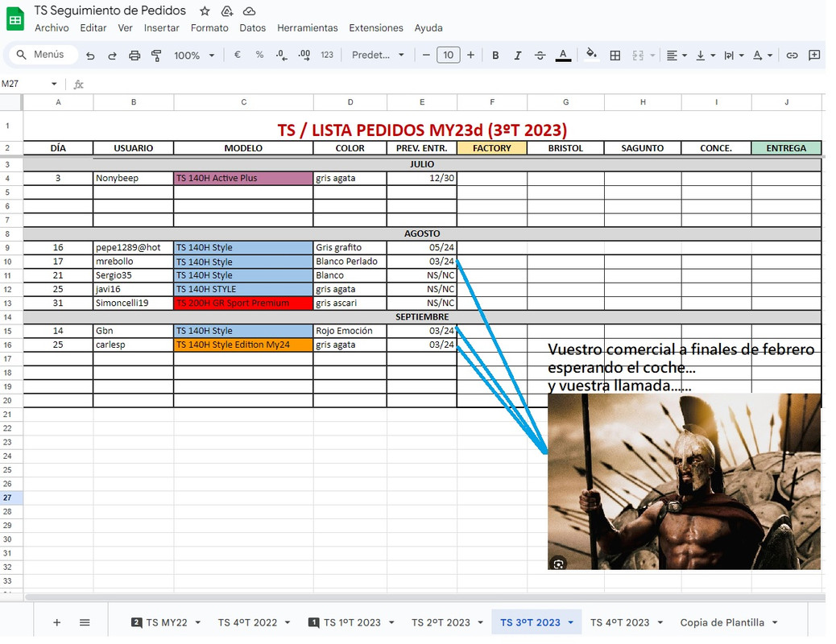
Task: Expand the Predet... font dropdown
Action: (401, 55)
